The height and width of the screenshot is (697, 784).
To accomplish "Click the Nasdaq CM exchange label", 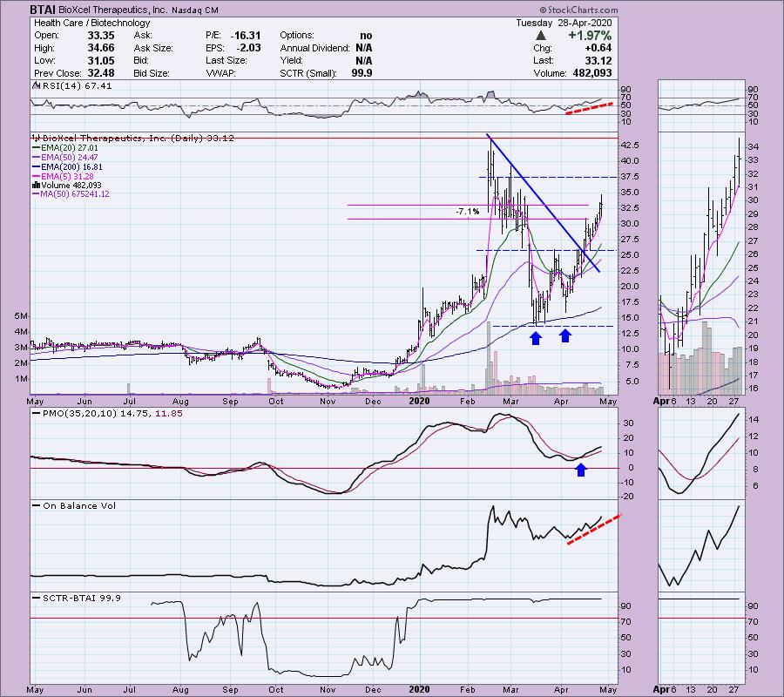I will point(195,10).
